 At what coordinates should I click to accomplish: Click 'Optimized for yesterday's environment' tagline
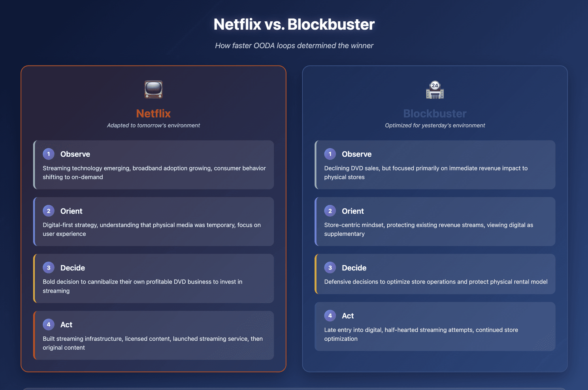click(x=435, y=126)
